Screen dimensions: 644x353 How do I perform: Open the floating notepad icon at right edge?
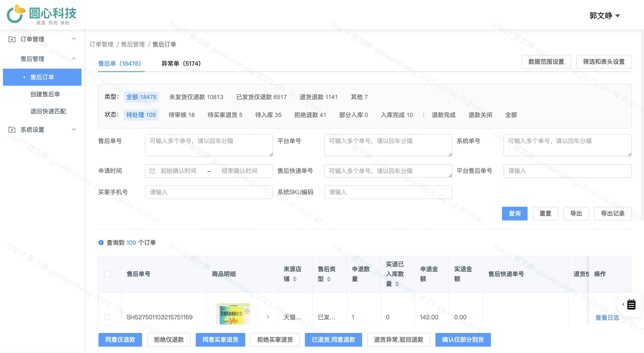click(x=631, y=304)
